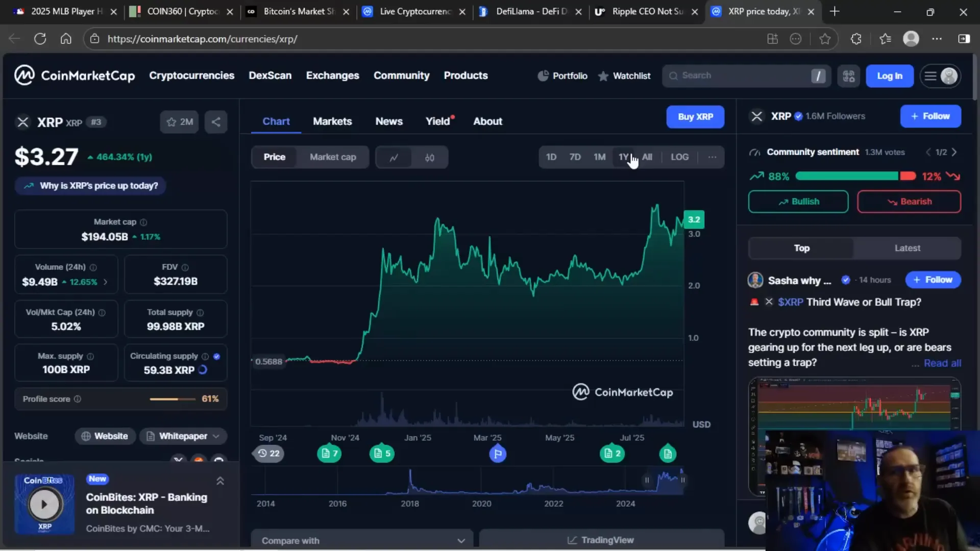The image size is (980, 551).
Task: Open the news marker labeled 2
Action: click(612, 454)
